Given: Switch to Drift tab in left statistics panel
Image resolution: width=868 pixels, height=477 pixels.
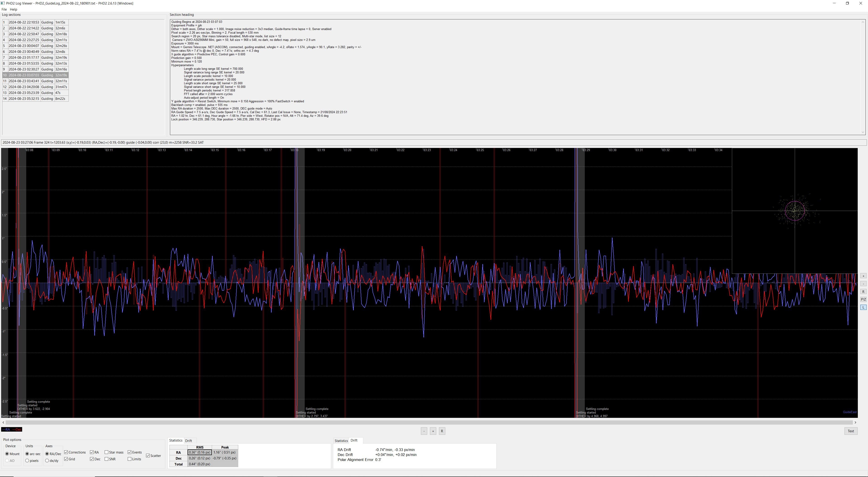Looking at the screenshot, I should pos(188,441).
